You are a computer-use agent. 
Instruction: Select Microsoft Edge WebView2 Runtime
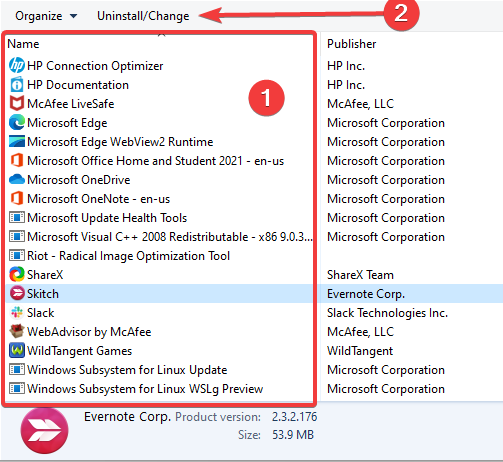tap(120, 142)
